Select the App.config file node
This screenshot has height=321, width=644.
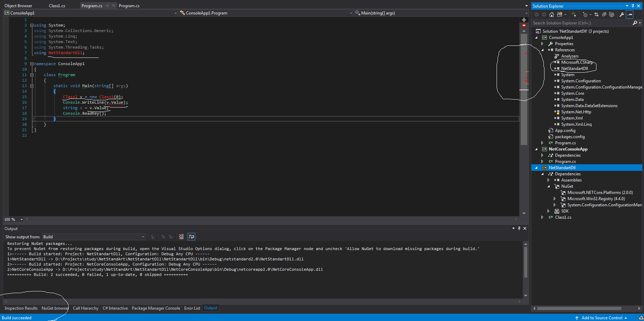[x=565, y=131]
